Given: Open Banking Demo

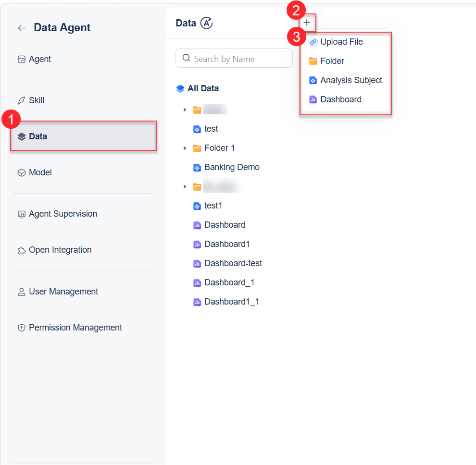Looking at the screenshot, I should click(x=232, y=168).
